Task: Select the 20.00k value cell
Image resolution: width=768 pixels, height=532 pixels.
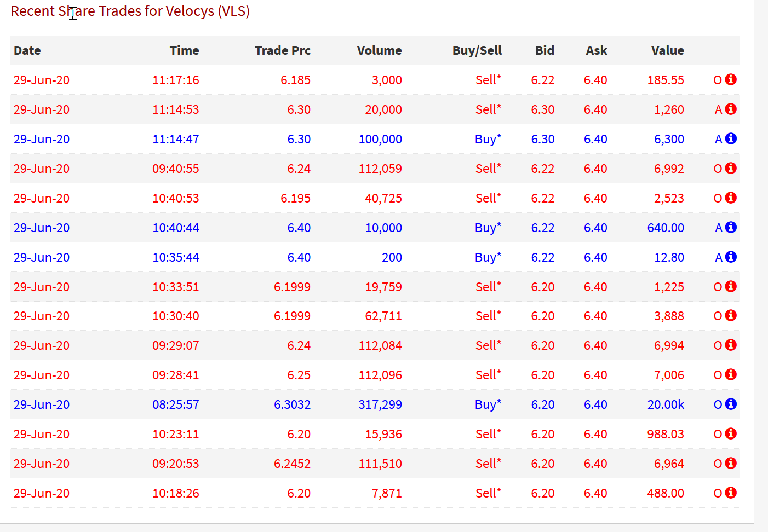Action: pyautogui.click(x=666, y=404)
